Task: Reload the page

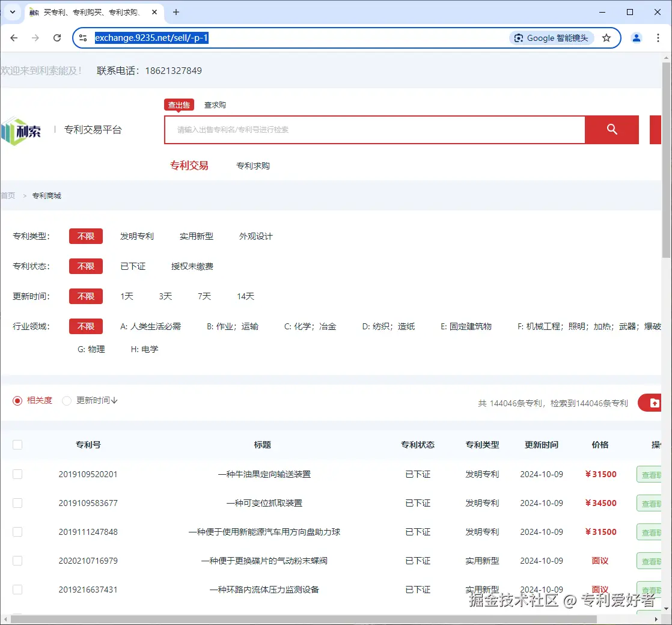Action: click(x=57, y=37)
